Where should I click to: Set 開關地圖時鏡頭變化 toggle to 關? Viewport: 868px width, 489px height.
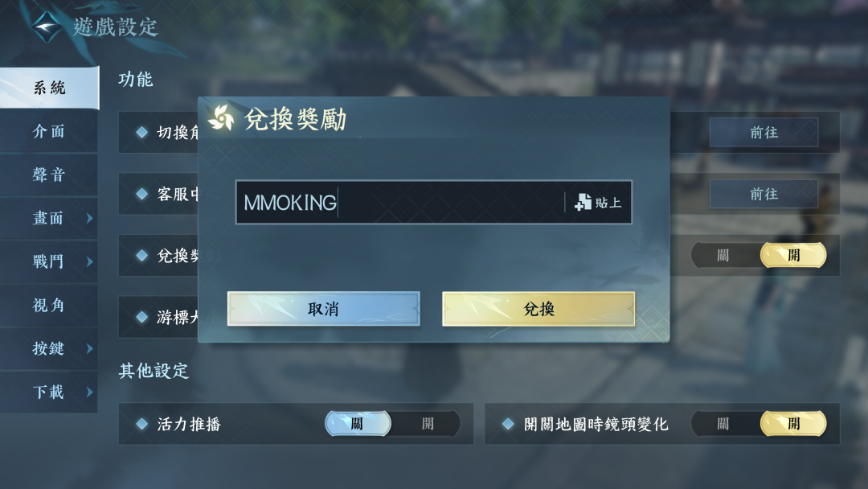pyautogui.click(x=723, y=424)
